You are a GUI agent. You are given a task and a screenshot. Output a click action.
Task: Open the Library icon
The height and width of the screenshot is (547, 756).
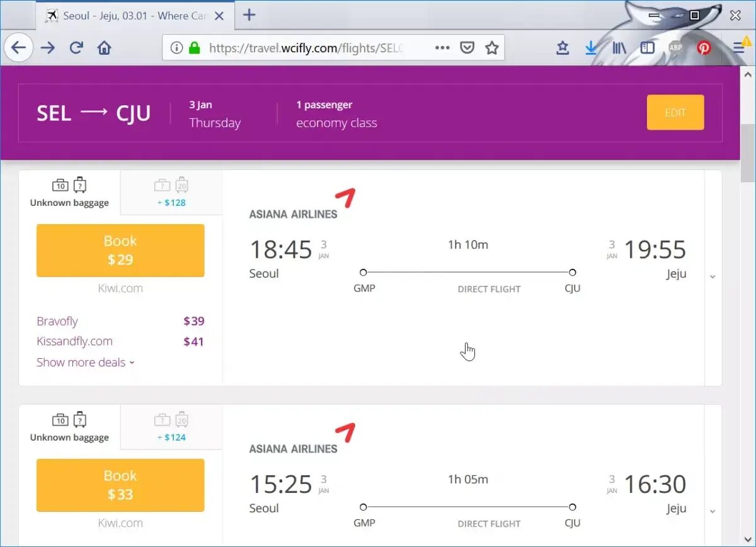click(619, 48)
